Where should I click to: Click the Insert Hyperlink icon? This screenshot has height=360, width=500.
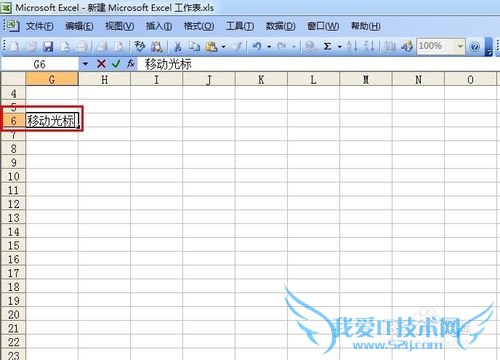point(310,46)
